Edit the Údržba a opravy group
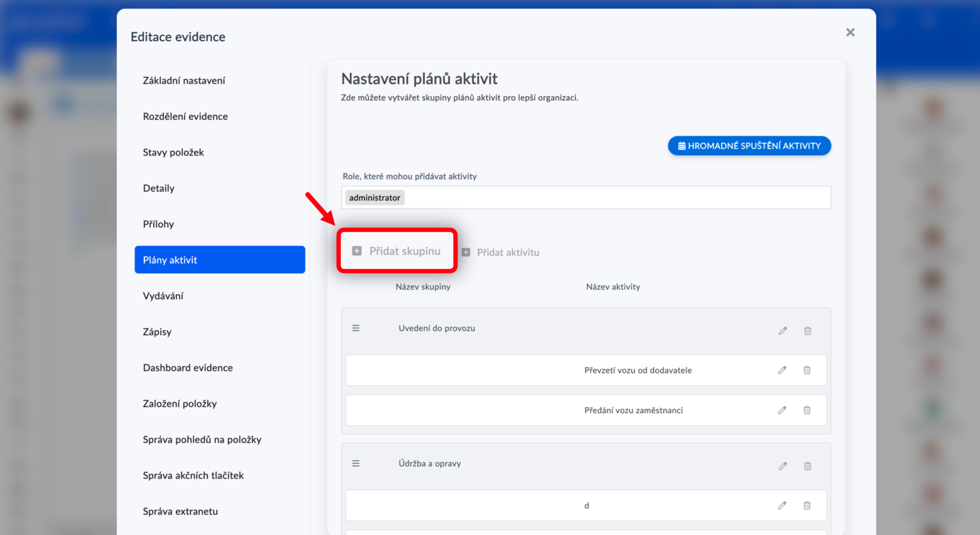Image resolution: width=980 pixels, height=535 pixels. pos(782,466)
